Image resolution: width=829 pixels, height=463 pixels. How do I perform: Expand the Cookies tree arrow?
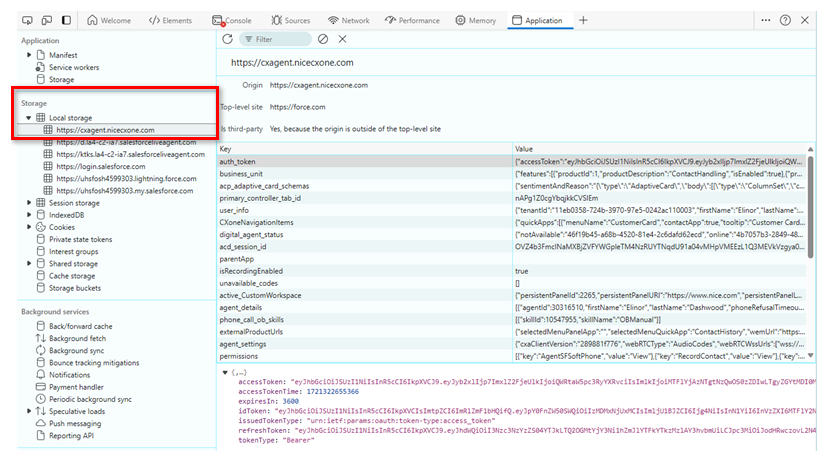point(29,227)
